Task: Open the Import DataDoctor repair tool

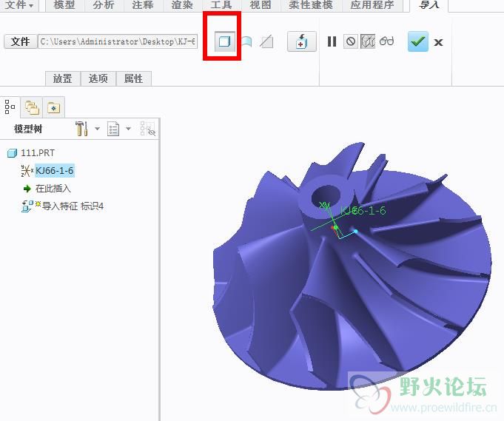Action: click(x=301, y=41)
